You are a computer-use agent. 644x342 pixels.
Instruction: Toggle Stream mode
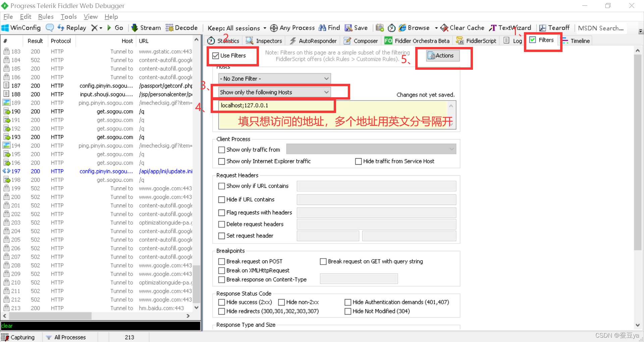click(x=146, y=28)
